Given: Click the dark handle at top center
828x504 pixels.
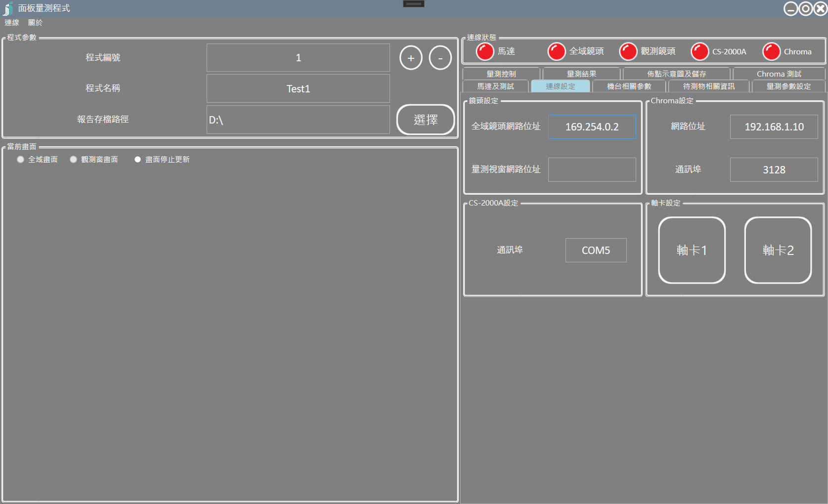Looking at the screenshot, I should pyautogui.click(x=414, y=4).
